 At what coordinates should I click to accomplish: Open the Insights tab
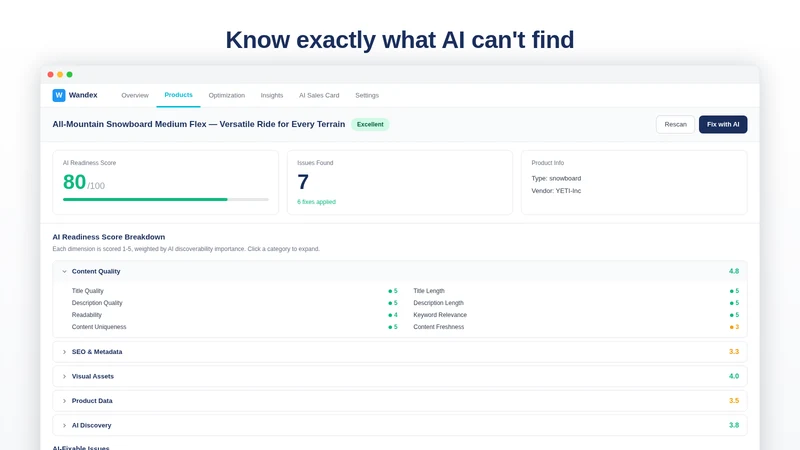pyautogui.click(x=271, y=95)
